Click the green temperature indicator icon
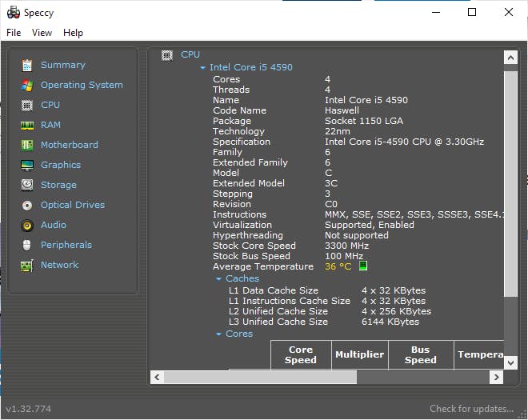 tap(362, 266)
